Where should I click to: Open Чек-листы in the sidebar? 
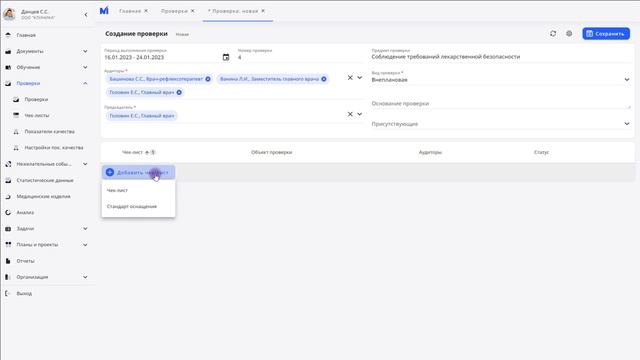pyautogui.click(x=37, y=116)
